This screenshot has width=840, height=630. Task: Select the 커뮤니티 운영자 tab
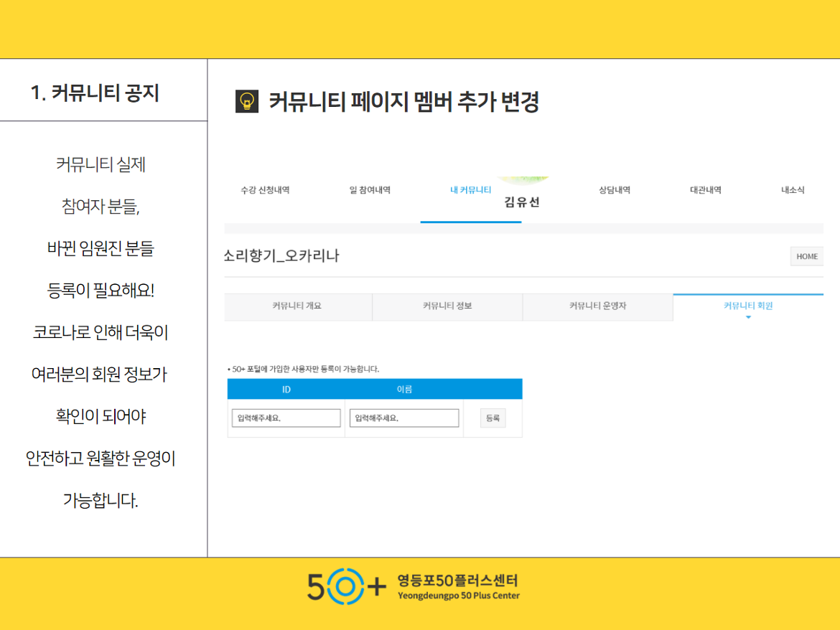click(597, 306)
